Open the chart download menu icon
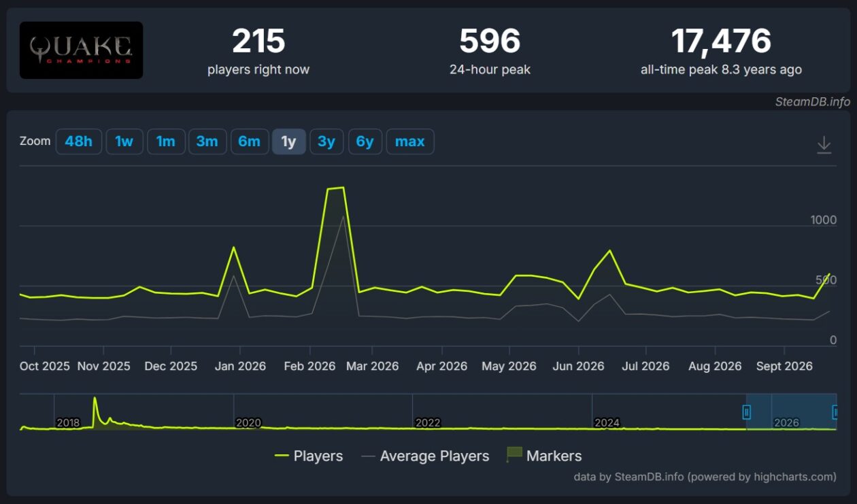 (824, 145)
